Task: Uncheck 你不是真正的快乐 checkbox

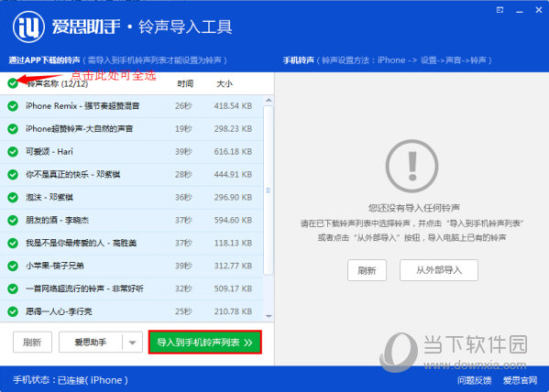Action: 13,174
